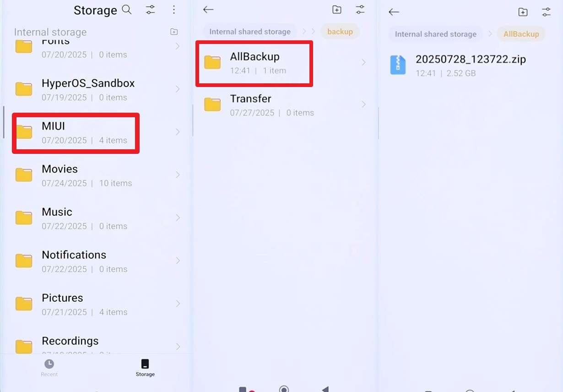Tap the new folder icon in the backup view
The width and height of the screenshot is (563, 392).
click(x=337, y=9)
